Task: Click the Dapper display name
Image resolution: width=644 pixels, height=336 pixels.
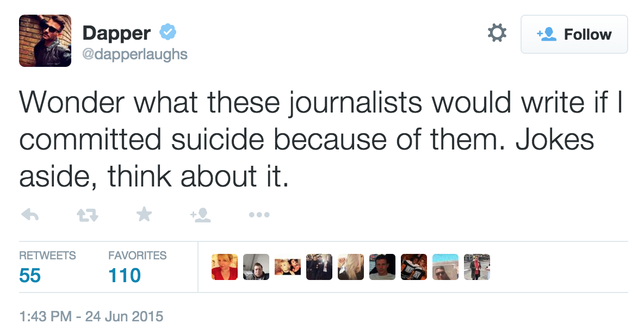Action: [116, 33]
